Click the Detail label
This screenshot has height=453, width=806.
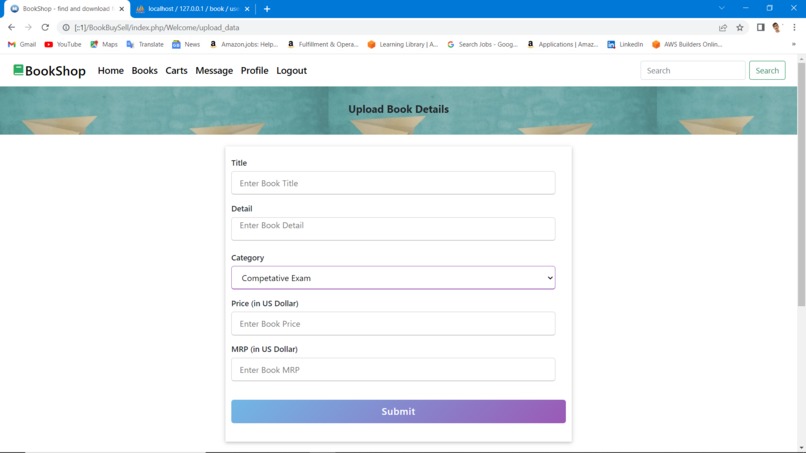242,208
